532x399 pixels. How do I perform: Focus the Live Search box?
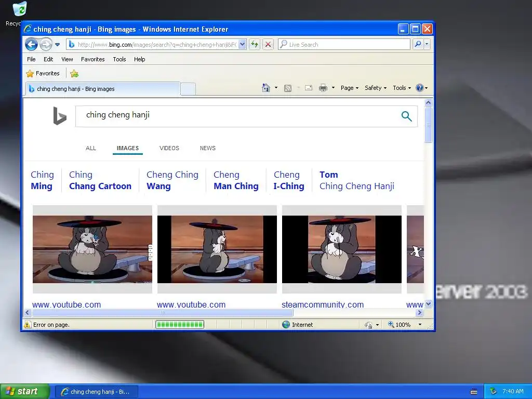pyautogui.click(x=344, y=45)
